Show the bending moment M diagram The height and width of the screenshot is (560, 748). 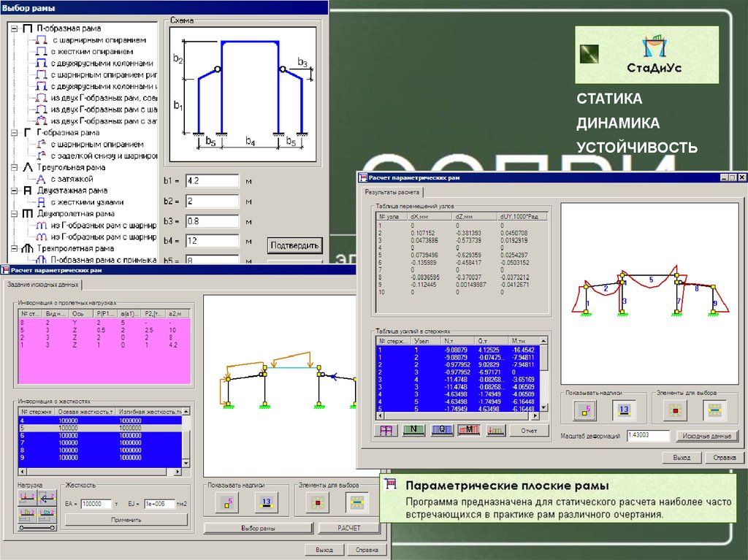point(467,431)
